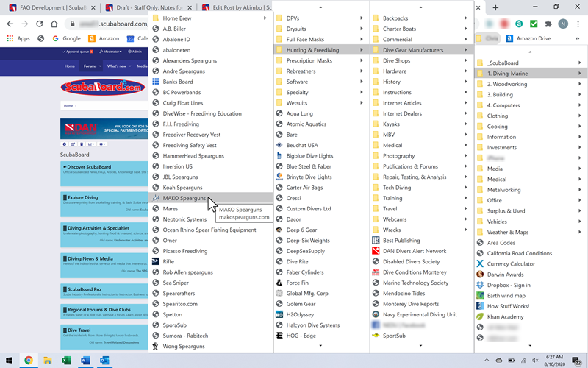Open the How Stuff Works! bookmark
The image size is (588, 368).
[x=530, y=306]
